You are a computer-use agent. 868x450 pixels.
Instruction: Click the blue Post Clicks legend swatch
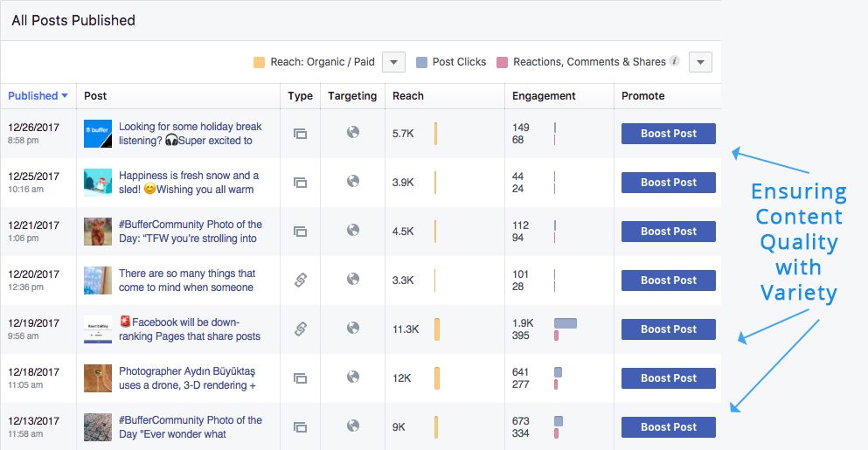(x=421, y=62)
